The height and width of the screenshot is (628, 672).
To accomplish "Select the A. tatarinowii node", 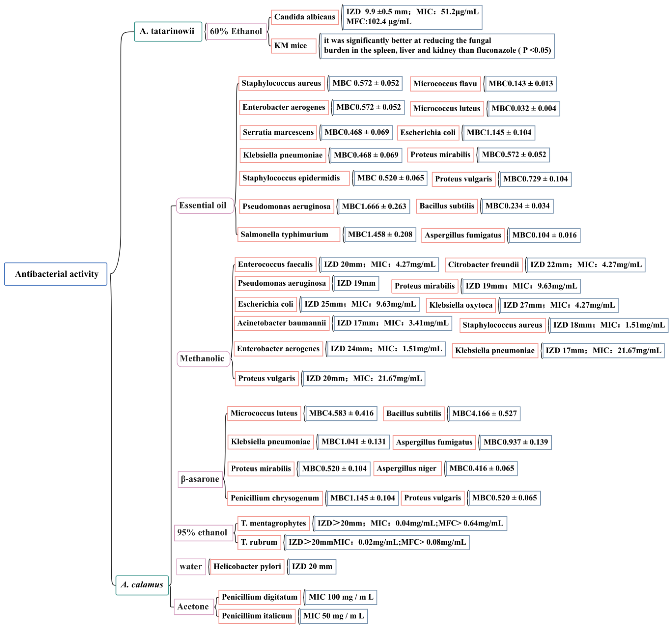I will click(168, 31).
